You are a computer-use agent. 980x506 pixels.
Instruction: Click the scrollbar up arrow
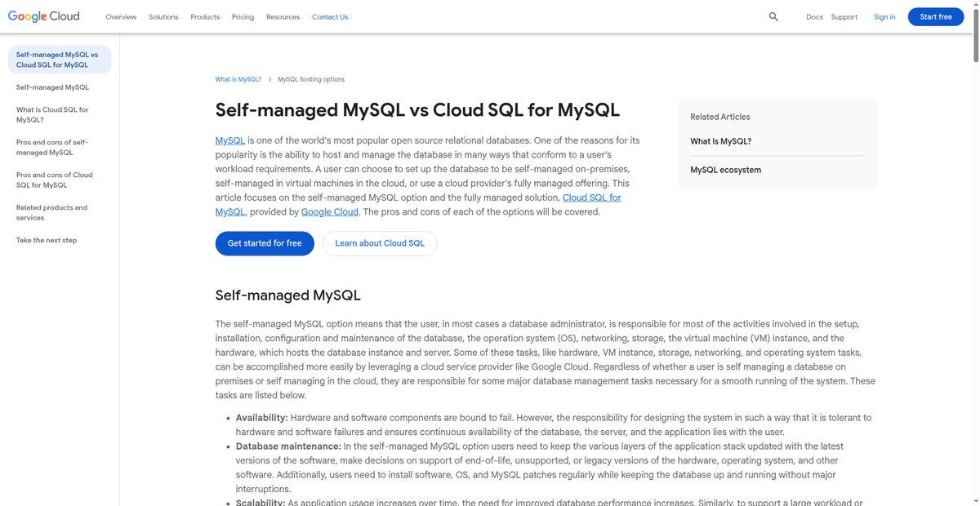[x=975, y=4]
